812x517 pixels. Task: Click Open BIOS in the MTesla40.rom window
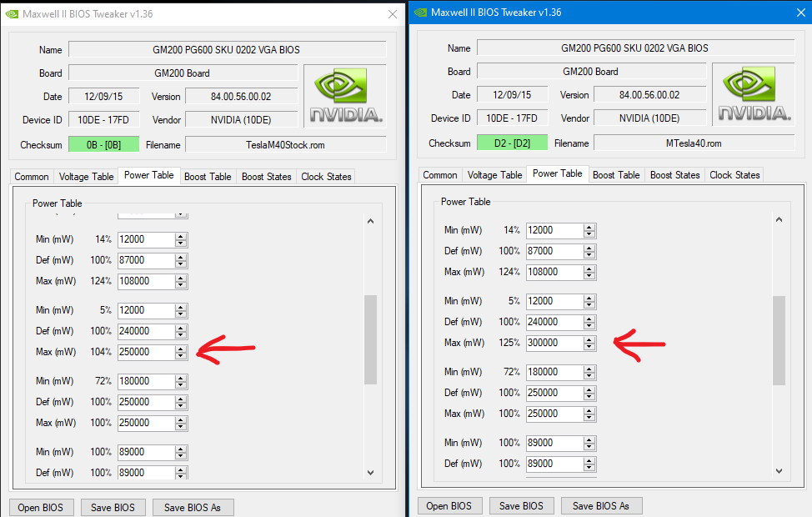coord(449,506)
